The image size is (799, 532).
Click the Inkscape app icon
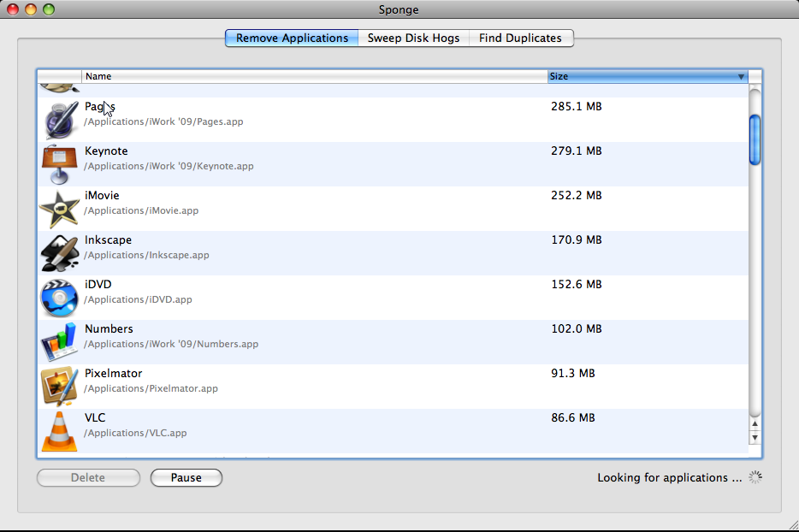pos(60,253)
